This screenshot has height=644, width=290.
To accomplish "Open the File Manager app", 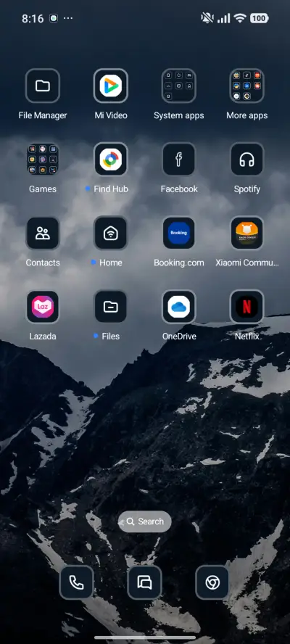I will pyautogui.click(x=43, y=86).
